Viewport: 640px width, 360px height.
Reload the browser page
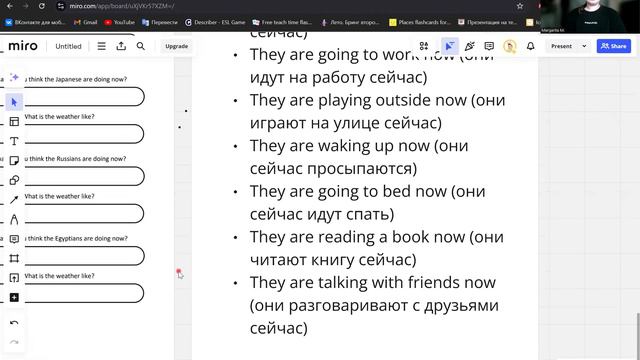(x=42, y=6)
